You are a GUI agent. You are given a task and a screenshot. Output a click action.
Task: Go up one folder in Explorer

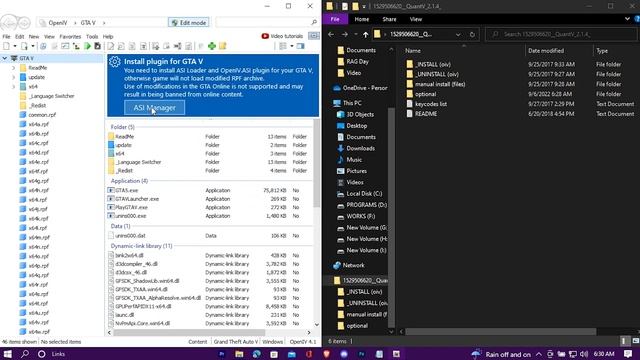366,35
